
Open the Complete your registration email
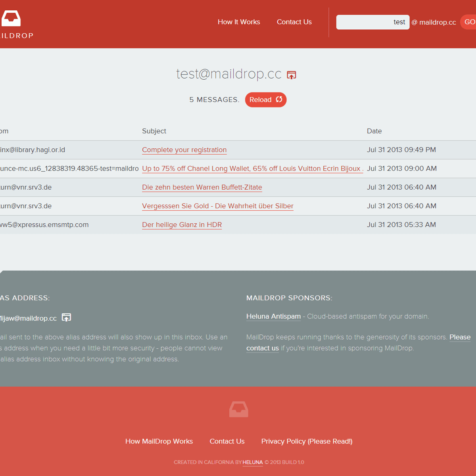[184, 150]
